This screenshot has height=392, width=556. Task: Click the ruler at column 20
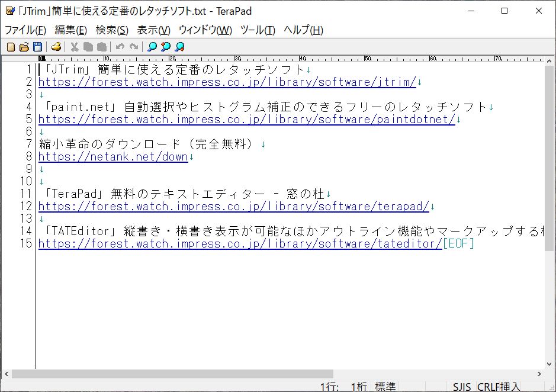point(172,59)
